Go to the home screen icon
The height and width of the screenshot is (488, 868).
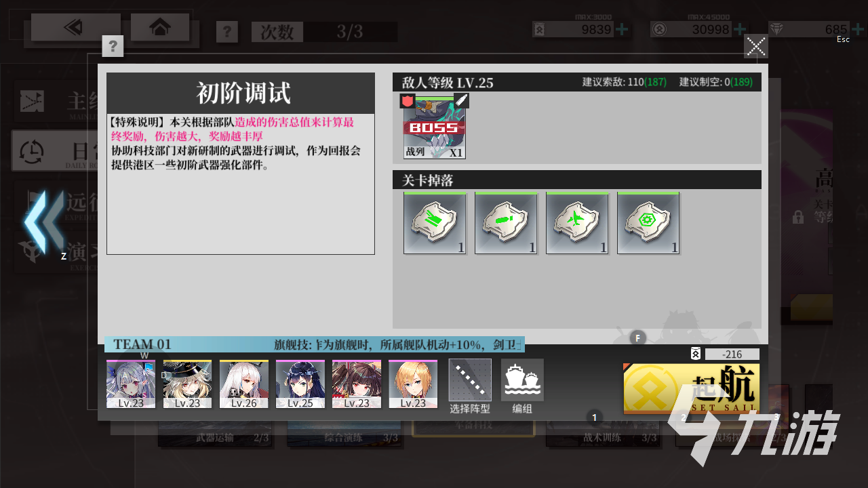[160, 27]
